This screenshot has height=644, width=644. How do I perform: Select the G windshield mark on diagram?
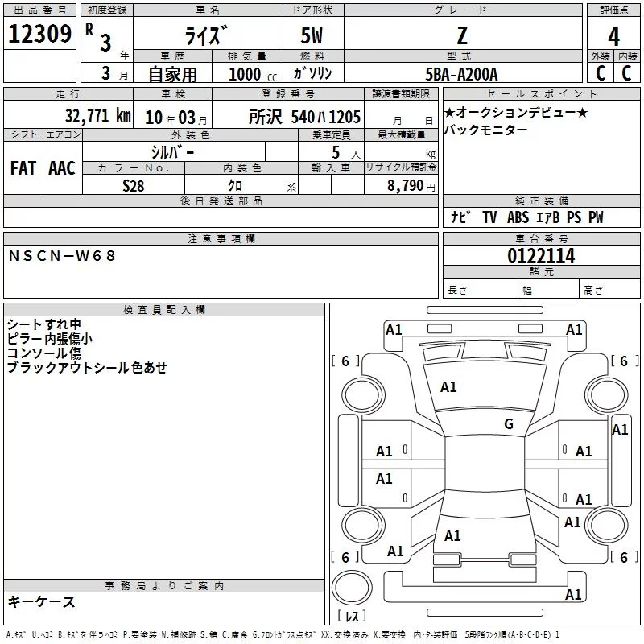point(509,423)
